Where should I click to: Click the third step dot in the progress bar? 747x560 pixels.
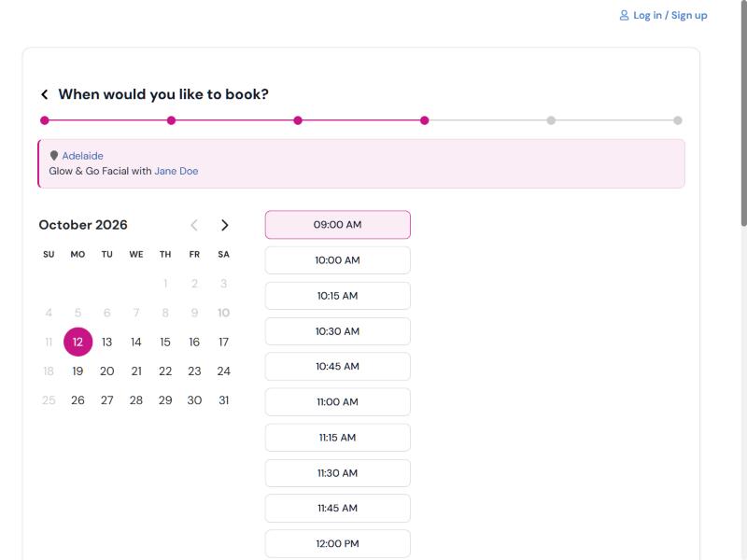click(298, 120)
